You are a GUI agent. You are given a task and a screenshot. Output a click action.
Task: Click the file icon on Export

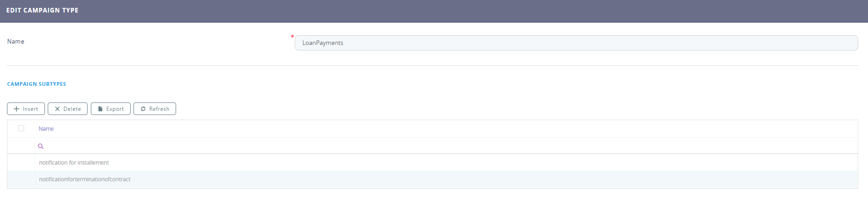100,109
